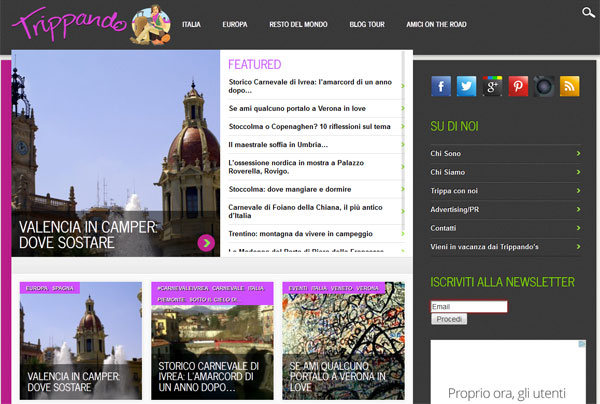Open the BLOG TOUR menu

[x=367, y=24]
